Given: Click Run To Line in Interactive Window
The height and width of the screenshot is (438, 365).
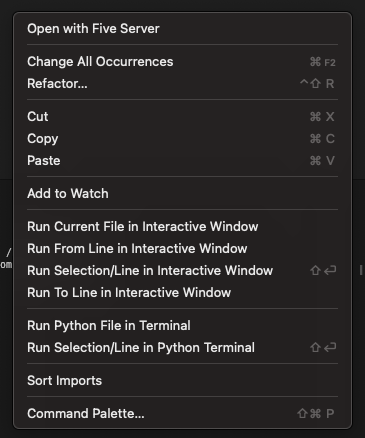Looking at the screenshot, I should click(182, 293).
